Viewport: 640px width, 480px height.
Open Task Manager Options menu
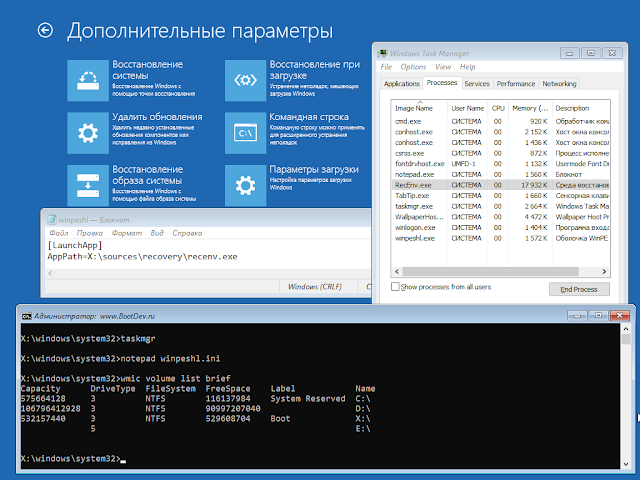tap(413, 67)
